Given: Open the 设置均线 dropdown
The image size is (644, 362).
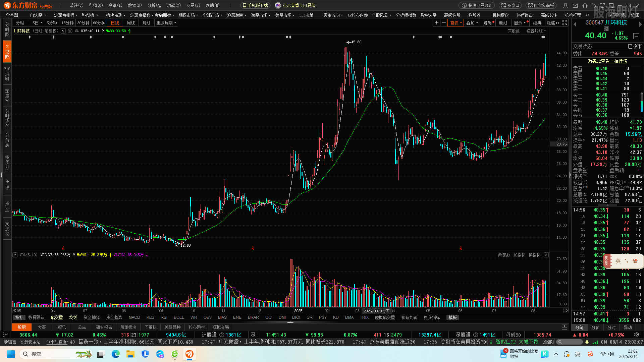Looking at the screenshot, I should [536, 31].
